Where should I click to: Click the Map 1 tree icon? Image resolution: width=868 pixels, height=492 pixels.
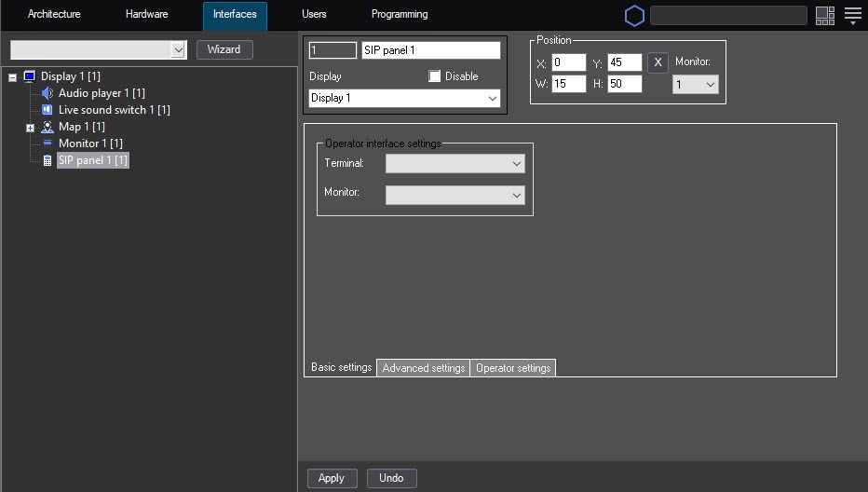(x=47, y=127)
